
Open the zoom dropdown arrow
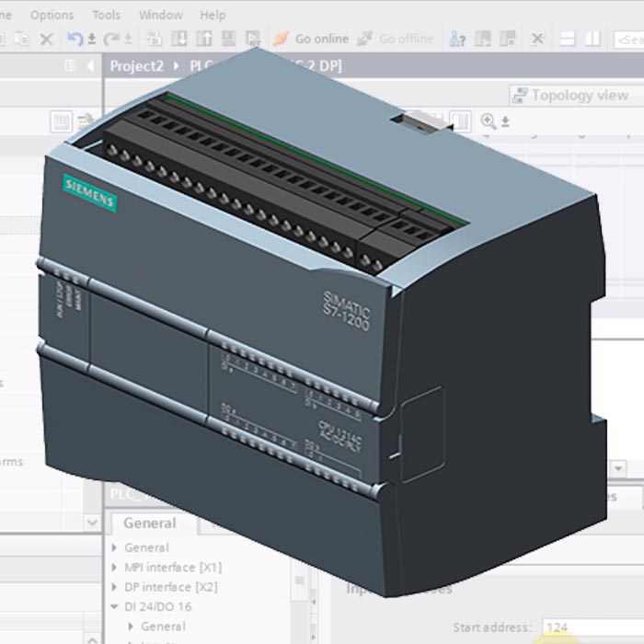tap(506, 121)
